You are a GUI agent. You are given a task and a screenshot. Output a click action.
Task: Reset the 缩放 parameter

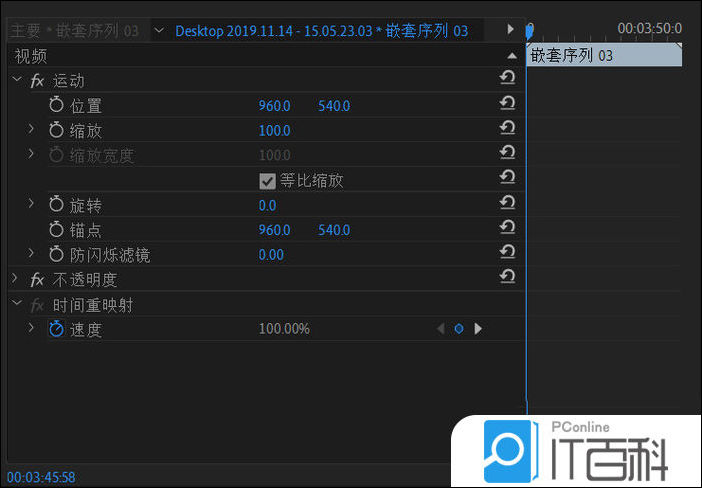(x=508, y=128)
